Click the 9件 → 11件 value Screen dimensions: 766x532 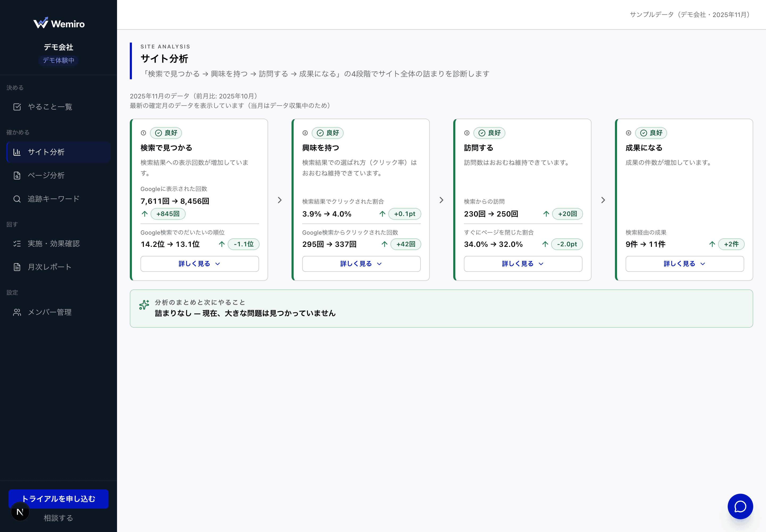point(645,244)
